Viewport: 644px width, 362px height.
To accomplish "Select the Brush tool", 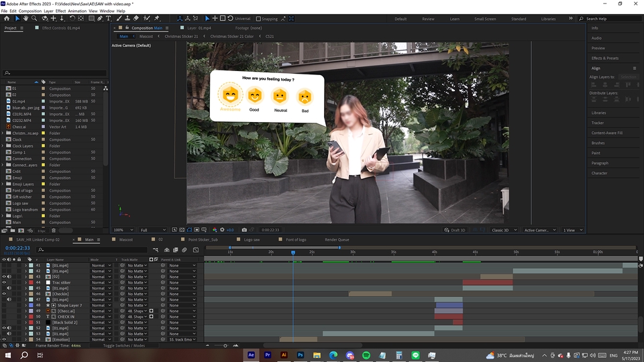I will coord(119,19).
